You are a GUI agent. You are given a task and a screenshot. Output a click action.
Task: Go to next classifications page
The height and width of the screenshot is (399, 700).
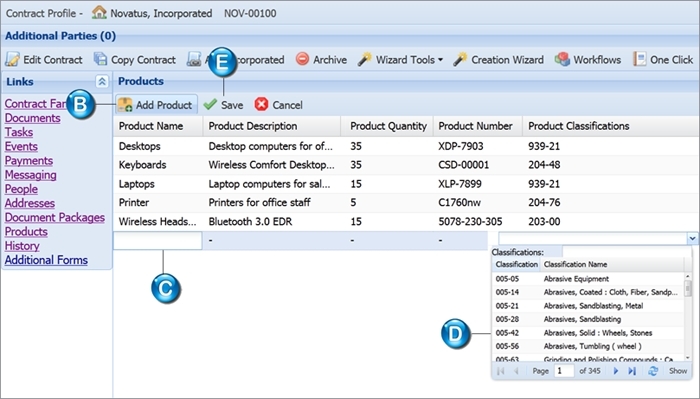(x=616, y=371)
